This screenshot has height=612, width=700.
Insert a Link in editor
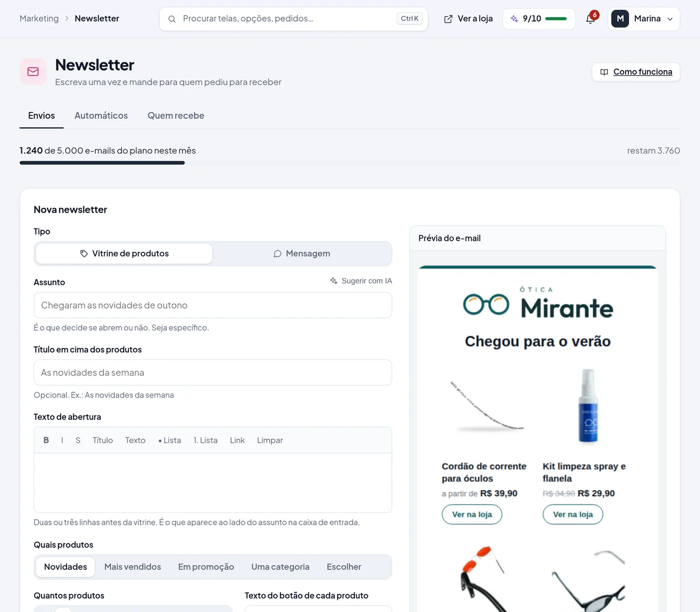[x=237, y=440]
